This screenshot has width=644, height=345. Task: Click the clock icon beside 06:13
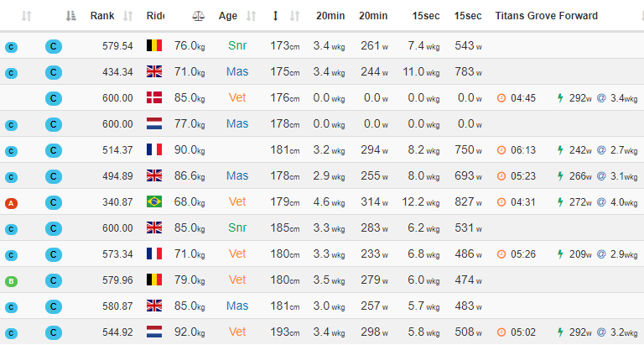click(x=501, y=150)
